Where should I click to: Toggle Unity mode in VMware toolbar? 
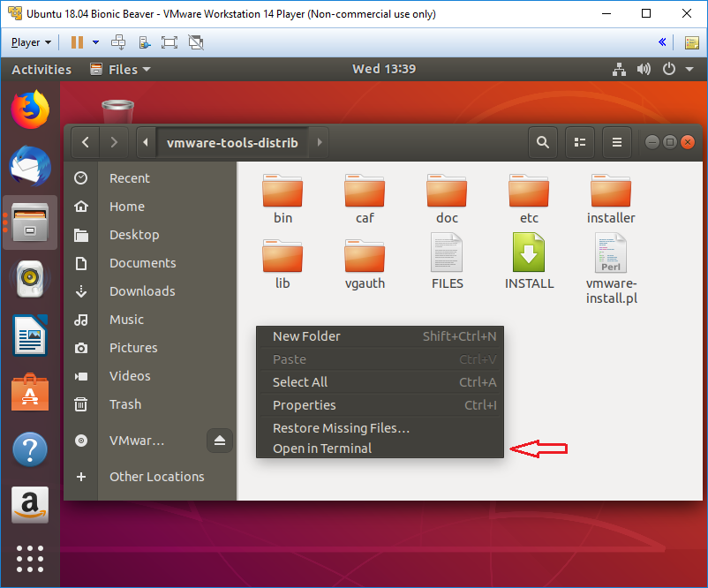(x=196, y=42)
